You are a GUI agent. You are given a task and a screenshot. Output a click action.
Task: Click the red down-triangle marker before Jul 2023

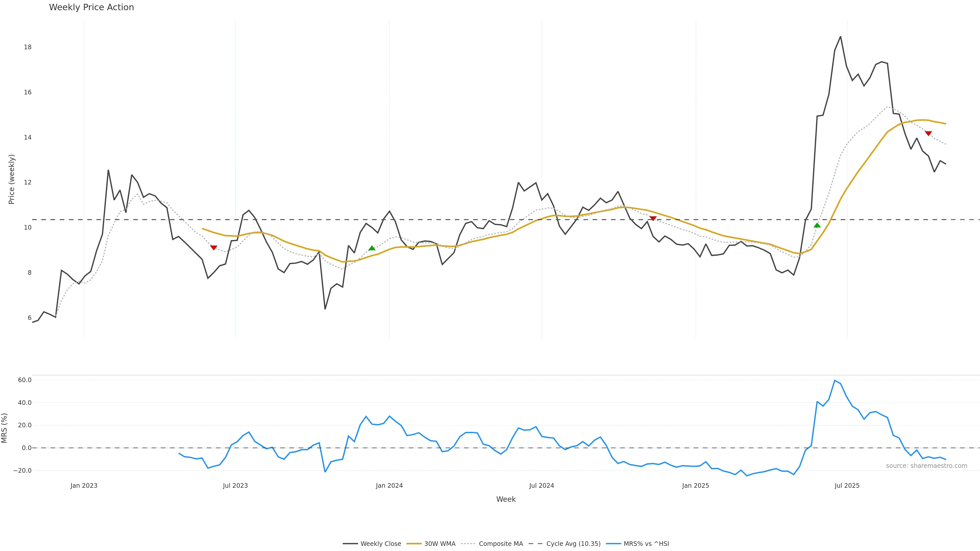214,247
